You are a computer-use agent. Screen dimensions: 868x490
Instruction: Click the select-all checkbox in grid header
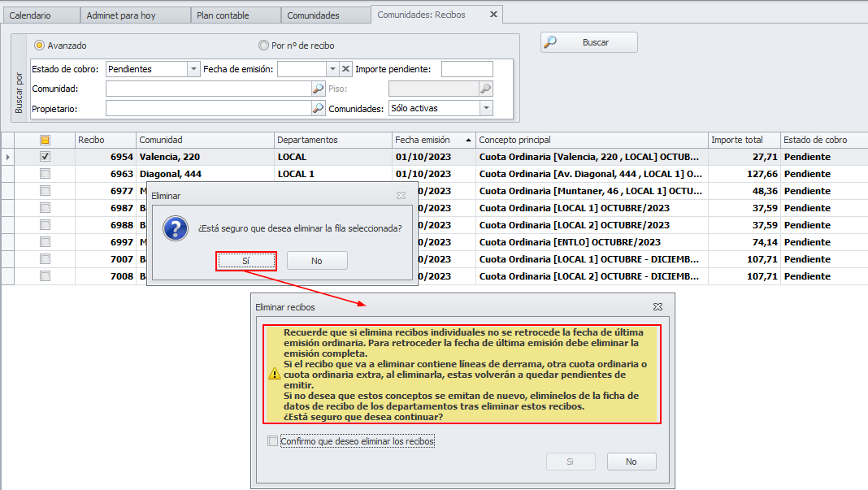(45, 140)
